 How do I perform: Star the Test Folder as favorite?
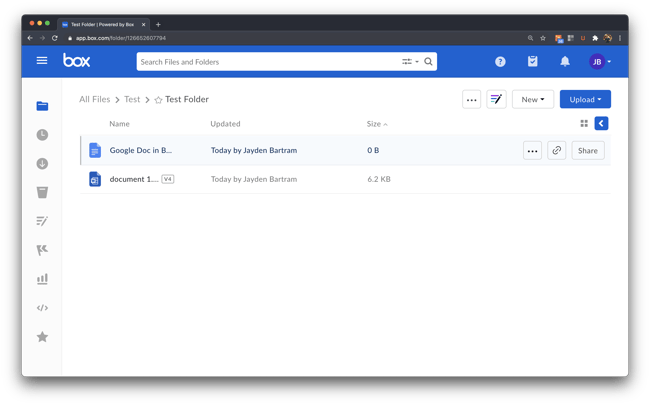coord(158,100)
